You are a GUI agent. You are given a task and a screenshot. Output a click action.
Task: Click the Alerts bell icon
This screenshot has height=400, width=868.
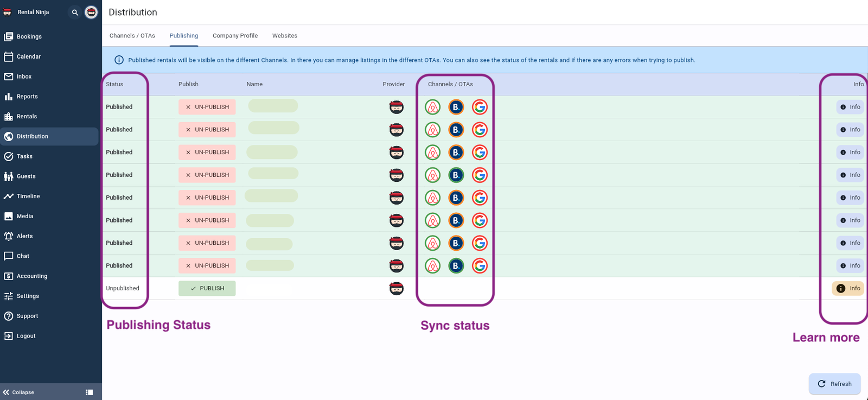(x=9, y=236)
